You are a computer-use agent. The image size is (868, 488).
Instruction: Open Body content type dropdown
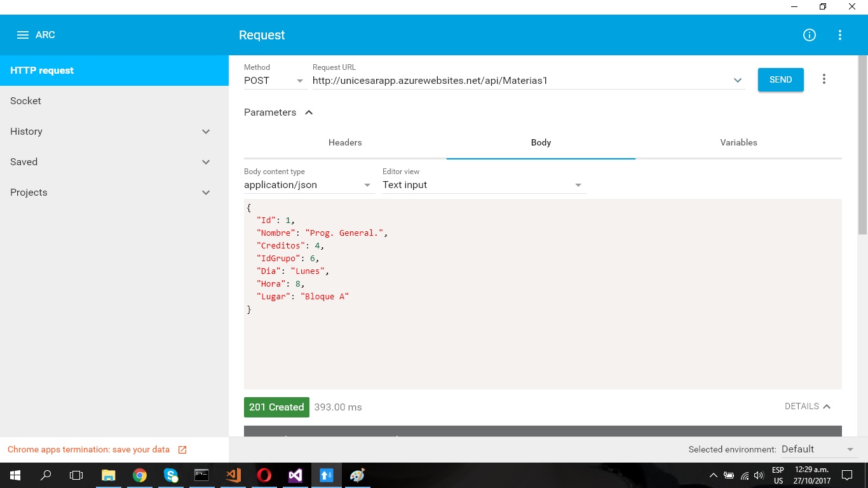pos(308,185)
